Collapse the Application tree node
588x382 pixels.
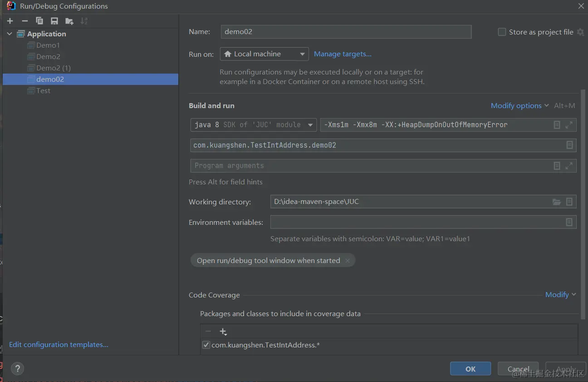(10, 34)
